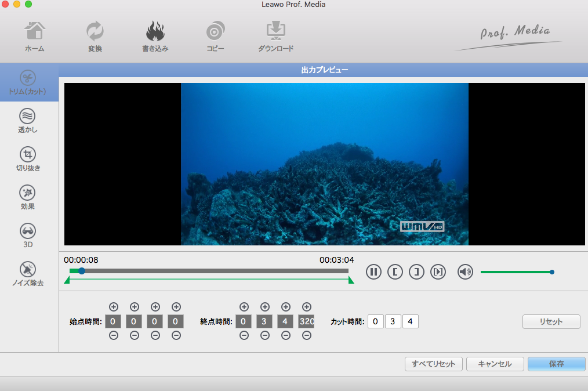
Task: Click the カット時間 minutes box showing 3
Action: coord(393,321)
